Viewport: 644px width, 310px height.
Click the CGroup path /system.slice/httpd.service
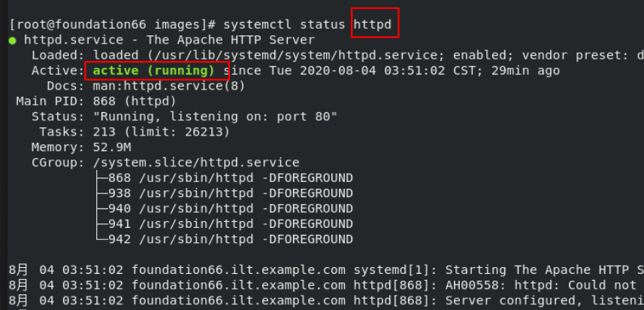tap(196, 163)
